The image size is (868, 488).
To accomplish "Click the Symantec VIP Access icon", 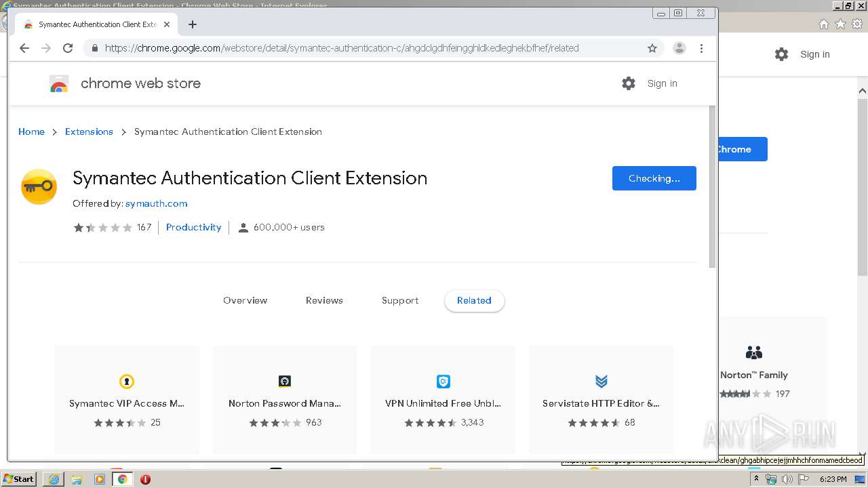I will click(127, 381).
